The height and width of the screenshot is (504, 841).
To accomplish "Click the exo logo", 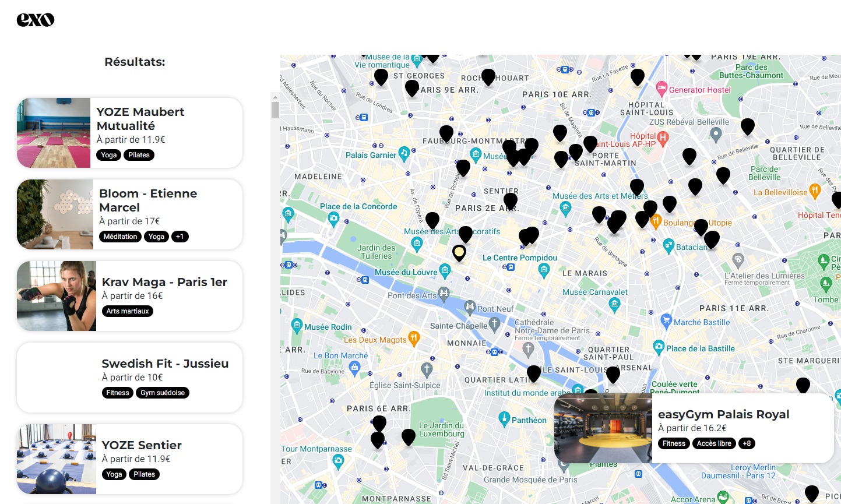I will pos(36,20).
